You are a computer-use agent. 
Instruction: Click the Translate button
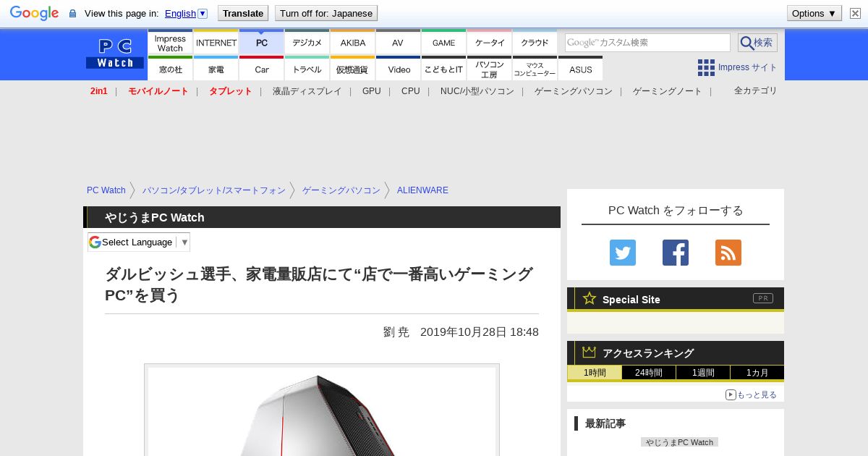pyautogui.click(x=243, y=13)
